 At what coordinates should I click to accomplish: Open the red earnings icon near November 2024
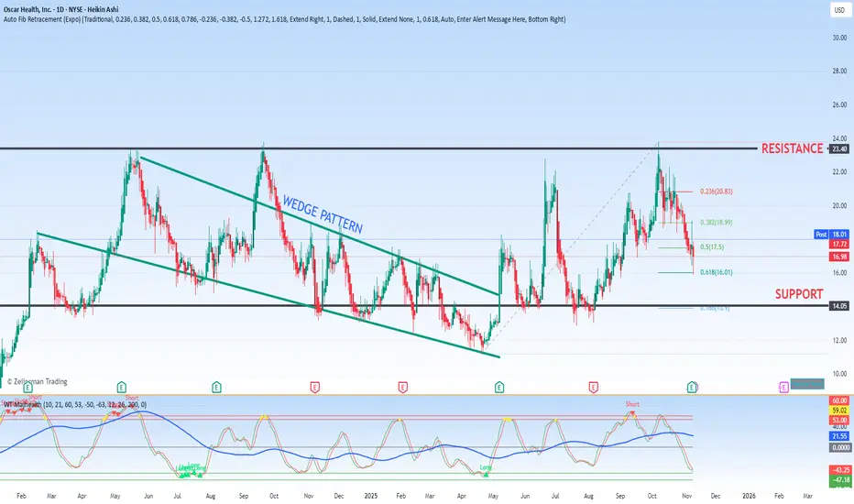pos(314,388)
